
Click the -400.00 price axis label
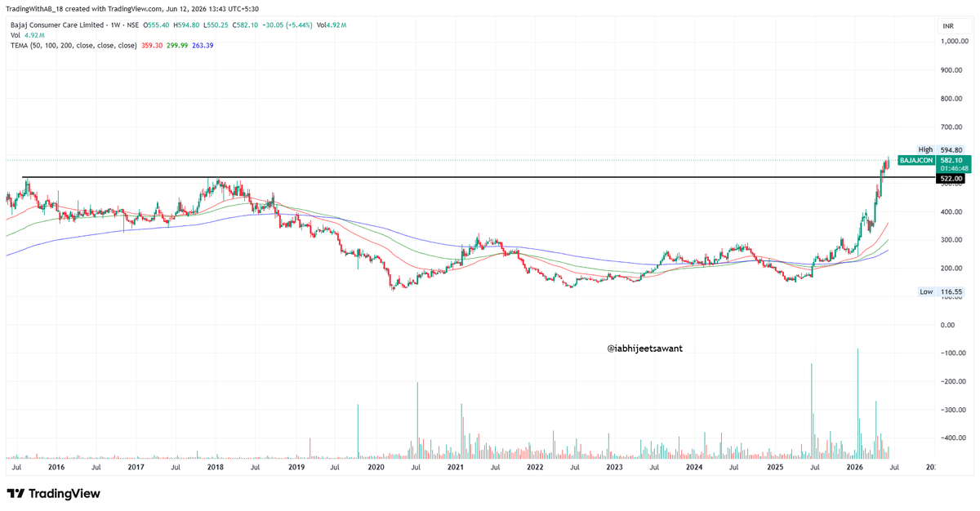[x=952, y=438]
